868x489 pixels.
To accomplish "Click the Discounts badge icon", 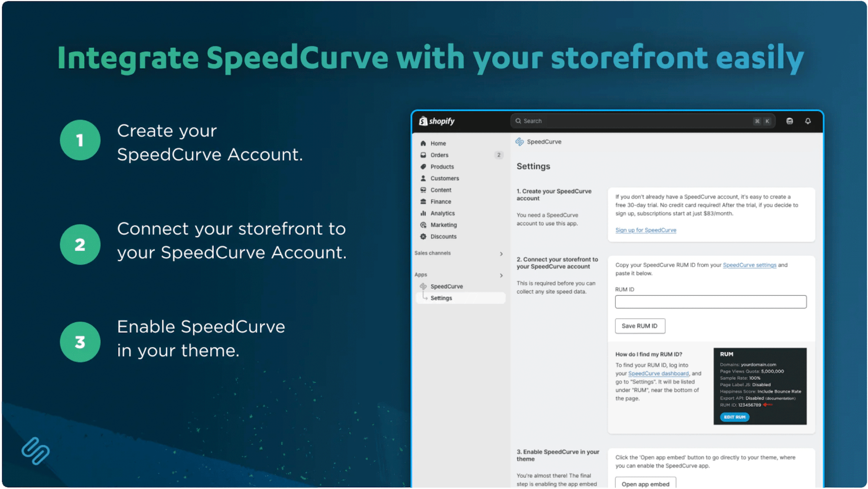I will coord(423,237).
